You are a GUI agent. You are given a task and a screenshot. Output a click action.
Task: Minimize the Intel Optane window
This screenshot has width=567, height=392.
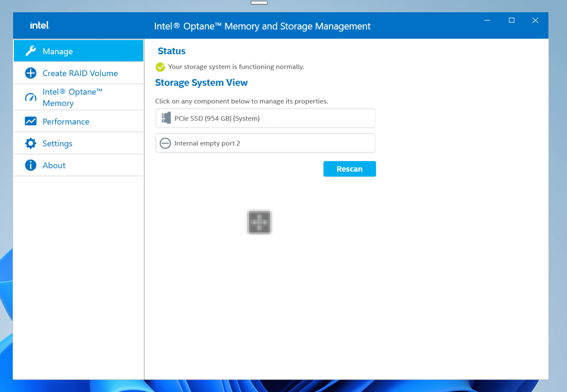click(x=487, y=20)
